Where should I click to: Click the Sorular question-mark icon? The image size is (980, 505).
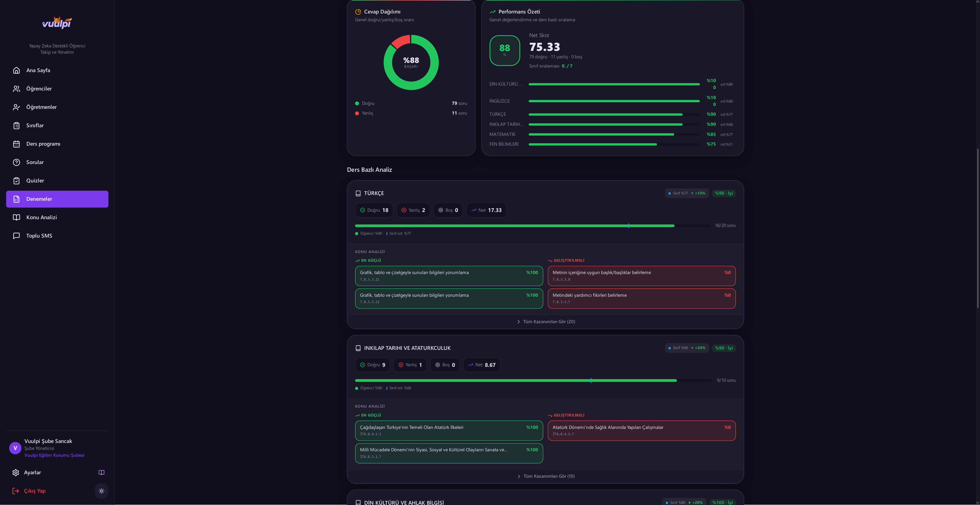pyautogui.click(x=16, y=162)
